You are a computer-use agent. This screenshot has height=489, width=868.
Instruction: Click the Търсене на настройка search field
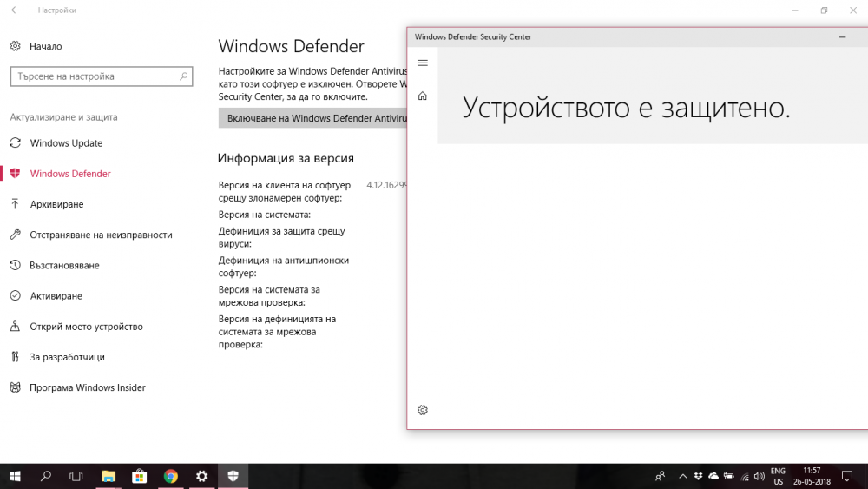tap(102, 76)
